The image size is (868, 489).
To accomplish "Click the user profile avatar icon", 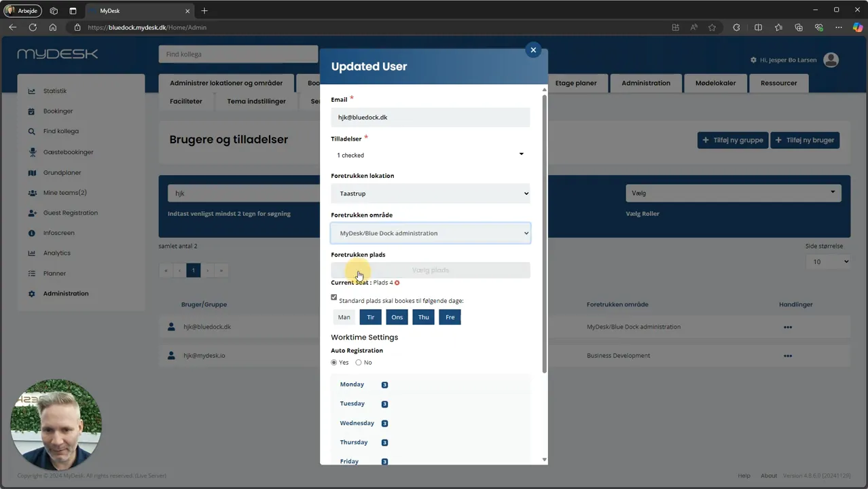I will pyautogui.click(x=831, y=60).
